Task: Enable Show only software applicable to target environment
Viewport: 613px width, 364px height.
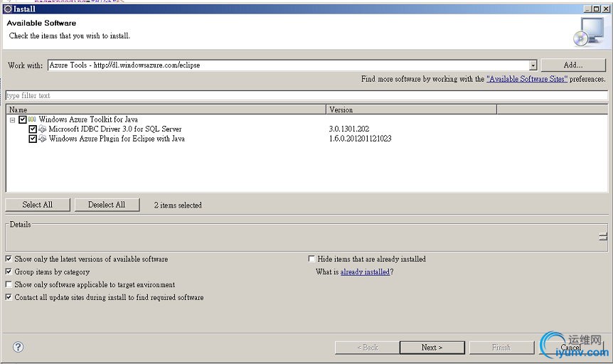Action: tap(9, 284)
